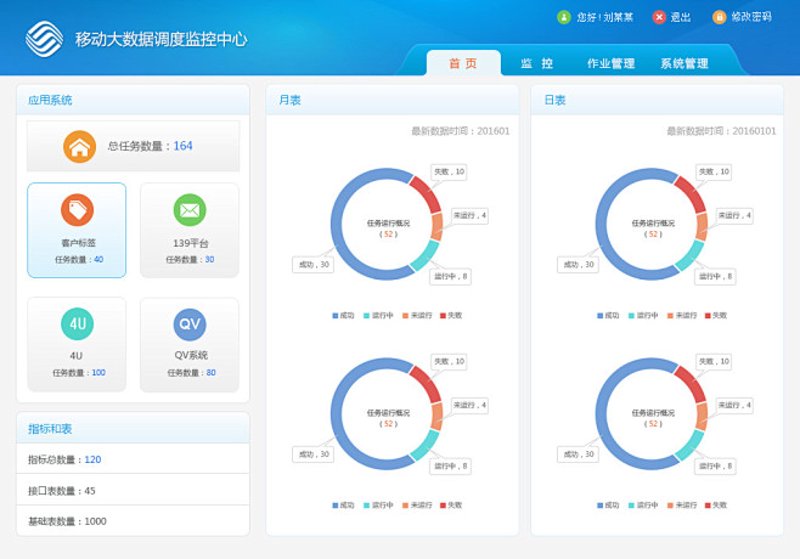The height and width of the screenshot is (559, 800).
Task: Click the 接口表数量：45 row
Action: (133, 490)
